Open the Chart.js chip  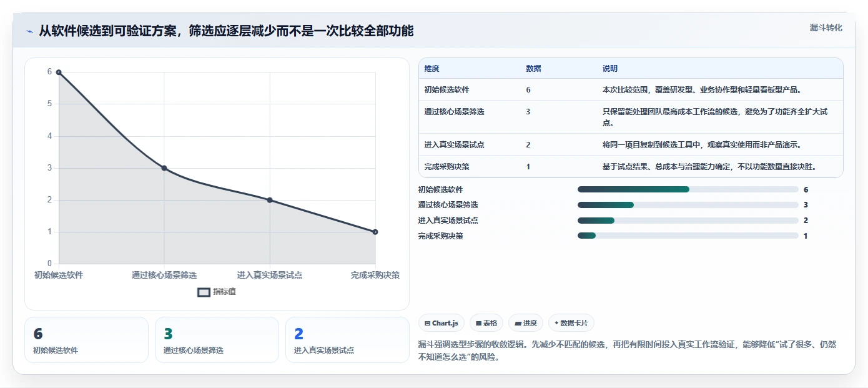click(x=441, y=323)
